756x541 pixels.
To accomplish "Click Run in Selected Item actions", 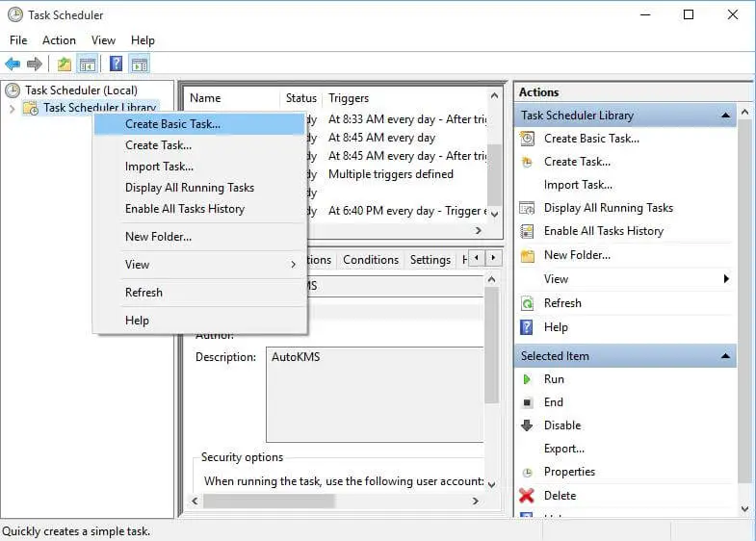I will click(554, 379).
